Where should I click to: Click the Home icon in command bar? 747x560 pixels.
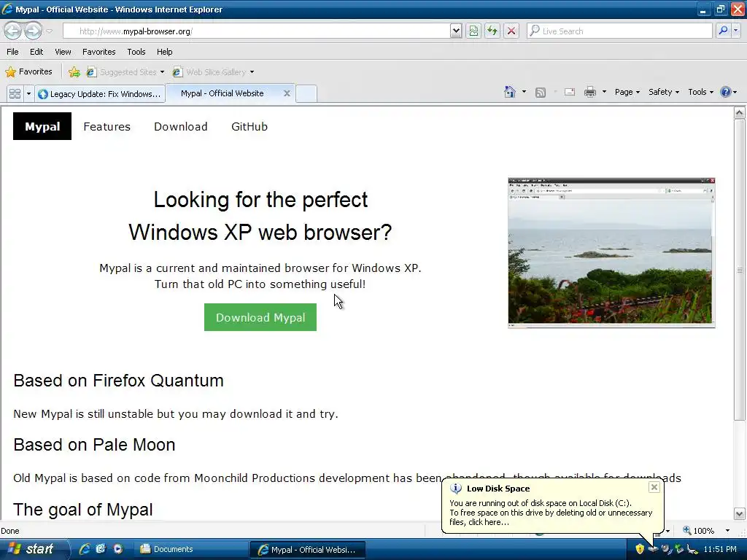coord(510,92)
